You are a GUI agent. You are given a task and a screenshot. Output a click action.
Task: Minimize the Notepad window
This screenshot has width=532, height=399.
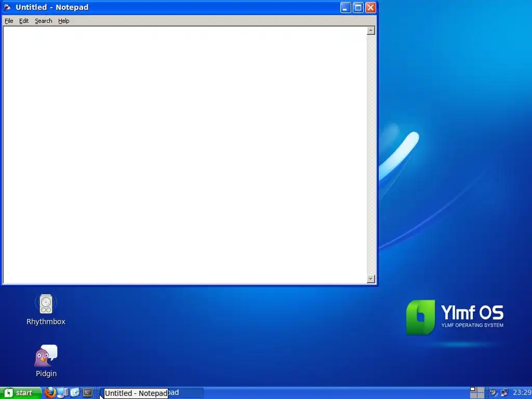(345, 7)
